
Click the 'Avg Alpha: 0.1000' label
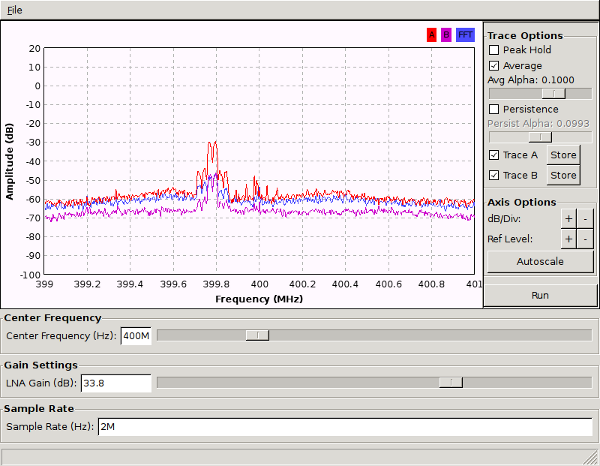pos(531,80)
